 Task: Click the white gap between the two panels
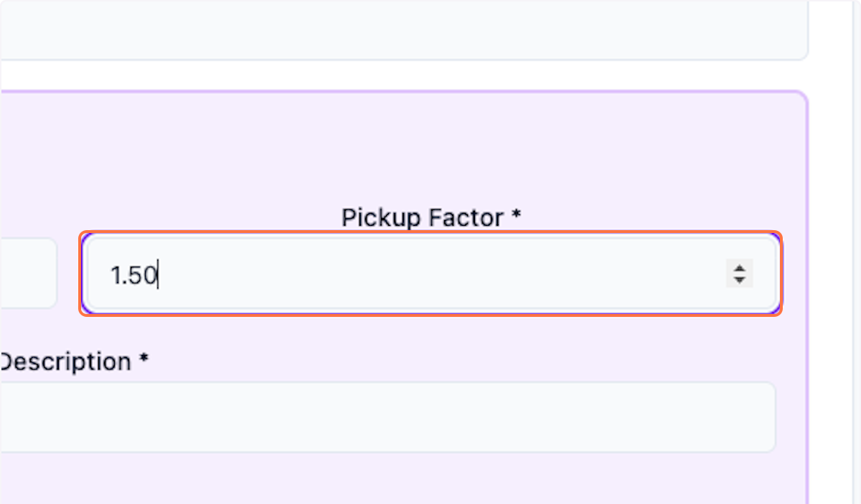402,75
